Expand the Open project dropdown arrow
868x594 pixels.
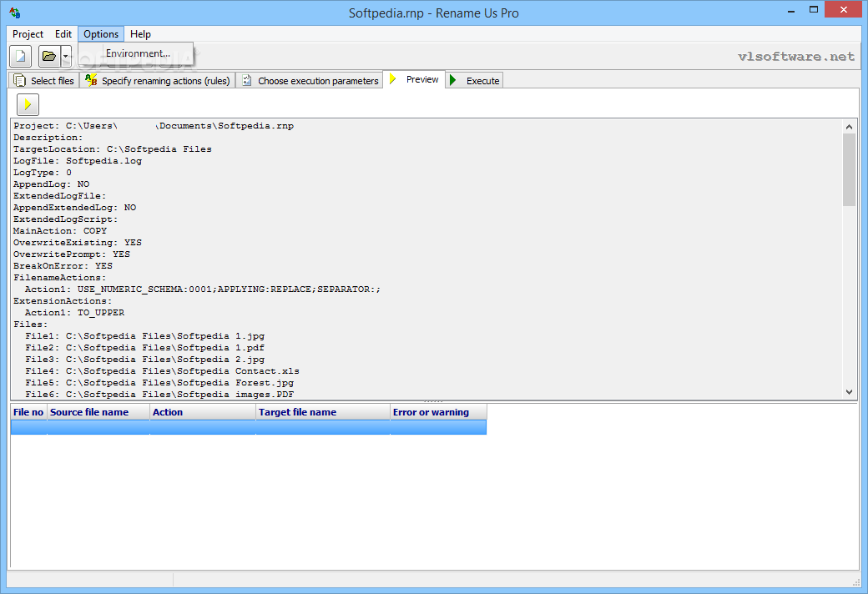65,57
